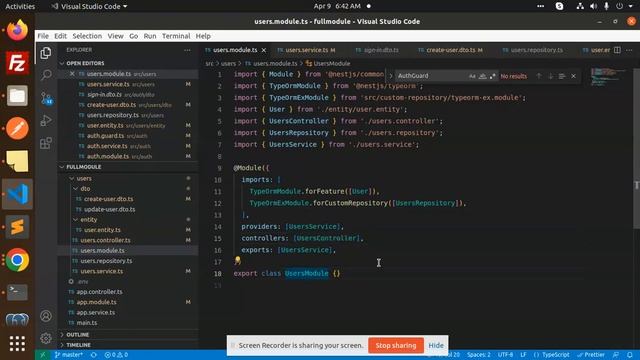
Task: Launch Firefox from the Ubuntu dock
Action: point(17,30)
